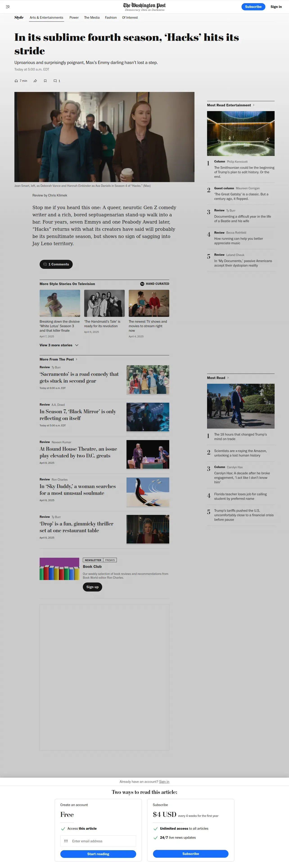289x868 pixels.
Task: Click White Lotus Season 3 story title
Action: [x=60, y=326]
